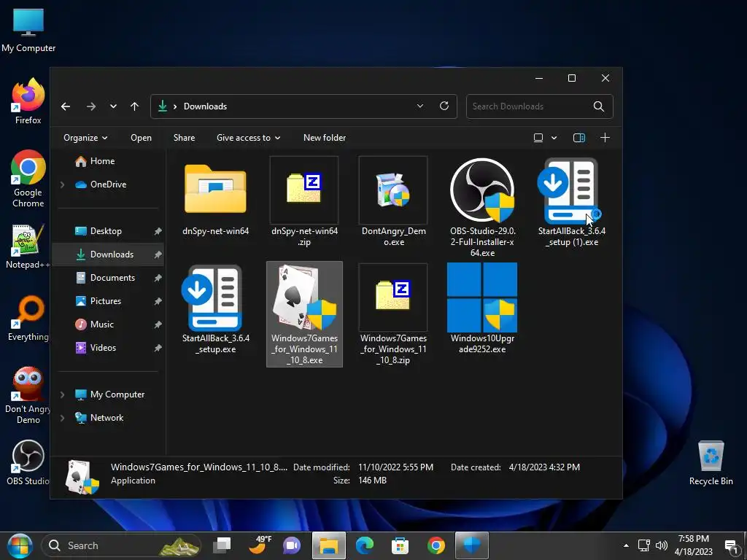Screen dimensions: 747x560
Task: Launch Google Chrome desktop shortcut
Action: point(28,179)
